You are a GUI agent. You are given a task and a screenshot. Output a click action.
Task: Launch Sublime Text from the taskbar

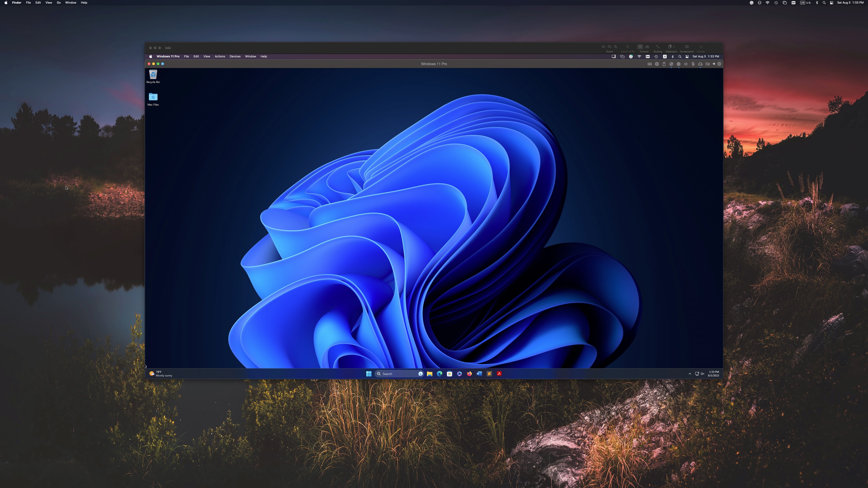tap(489, 373)
